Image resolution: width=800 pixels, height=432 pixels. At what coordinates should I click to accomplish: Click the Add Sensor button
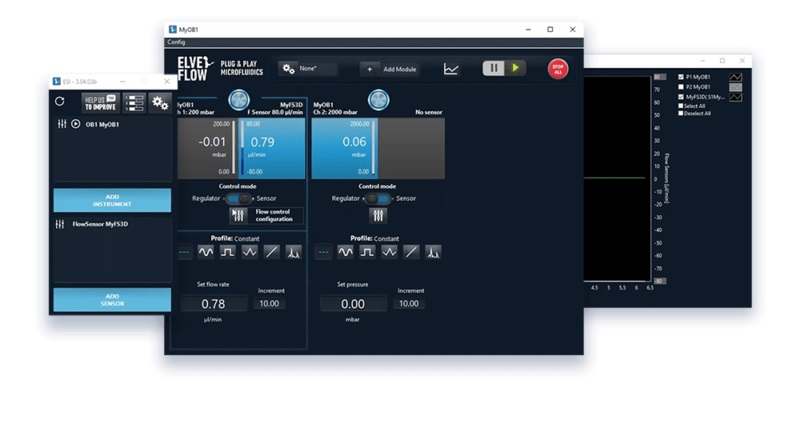coord(112,300)
